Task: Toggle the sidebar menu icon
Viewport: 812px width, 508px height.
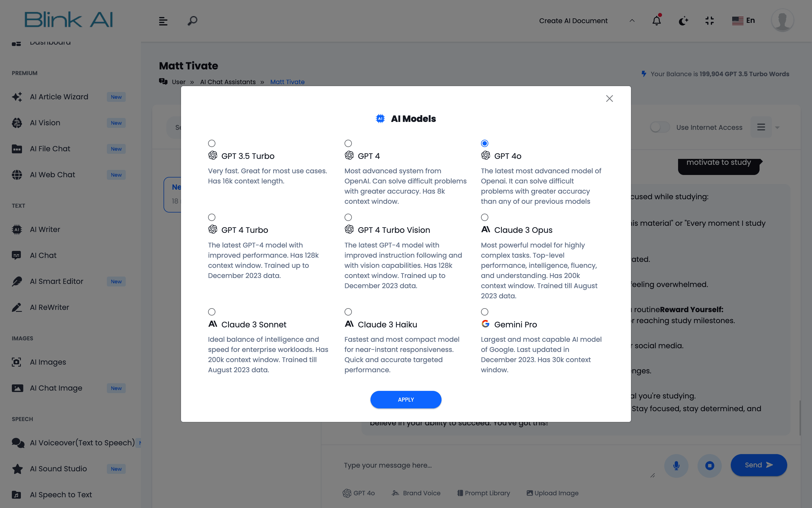Action: click(x=163, y=21)
